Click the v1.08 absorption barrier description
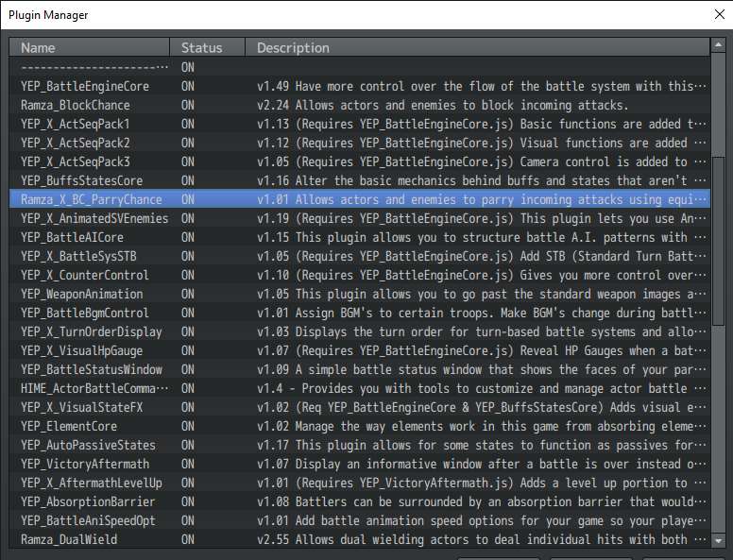This screenshot has width=733, height=560. pyautogui.click(x=482, y=501)
